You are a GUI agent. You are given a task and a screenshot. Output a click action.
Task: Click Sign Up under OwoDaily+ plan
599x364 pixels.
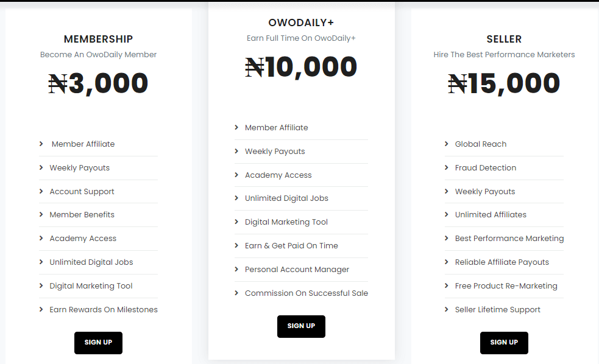301,326
